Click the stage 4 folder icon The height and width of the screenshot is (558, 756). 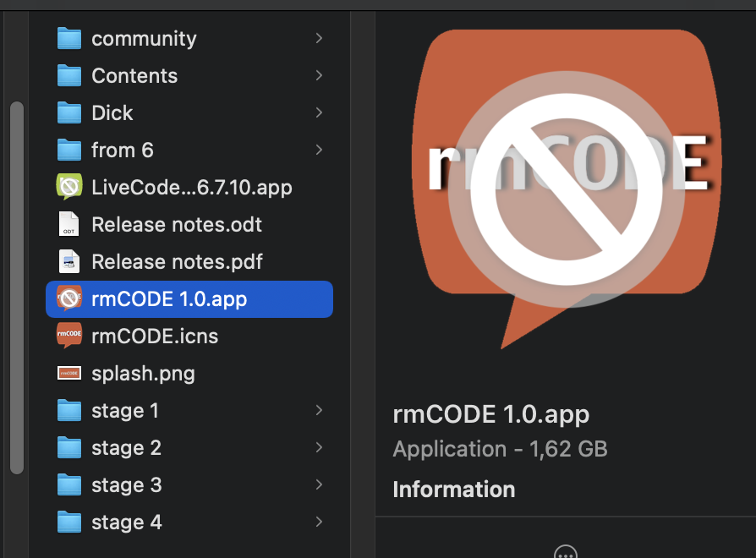point(69,522)
